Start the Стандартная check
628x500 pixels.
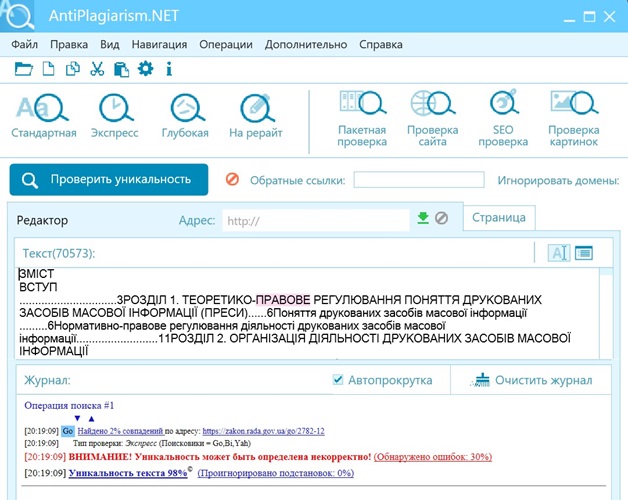44,116
